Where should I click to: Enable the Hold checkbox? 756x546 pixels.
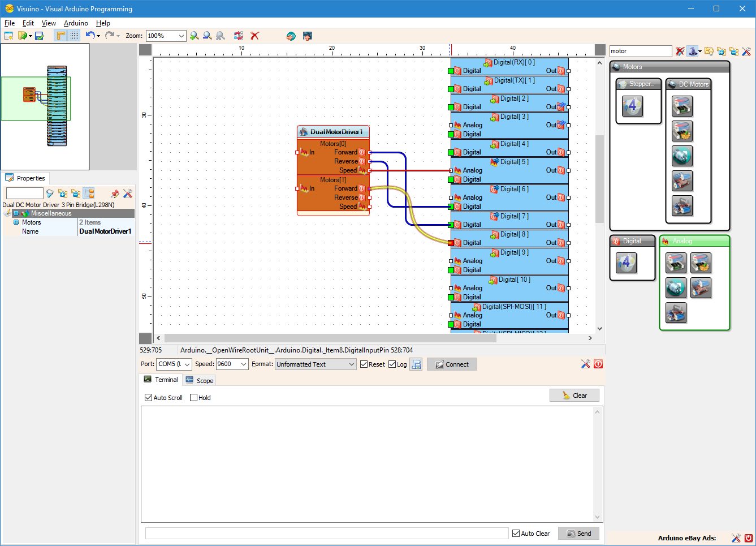click(194, 398)
